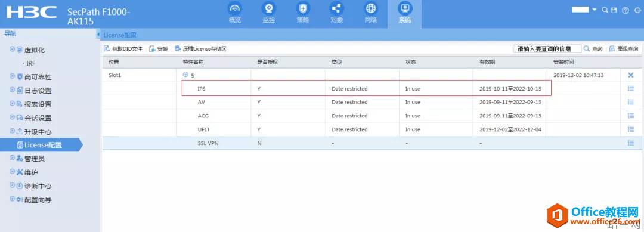Expand 报表设置 tree node
Image resolution: width=644 pixels, height=232 pixels.
13,104
